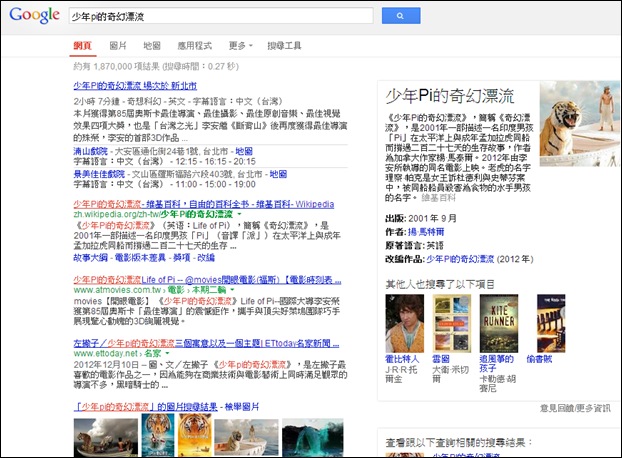Click the 偷書賊 book cover
622x458 pixels.
551,323
